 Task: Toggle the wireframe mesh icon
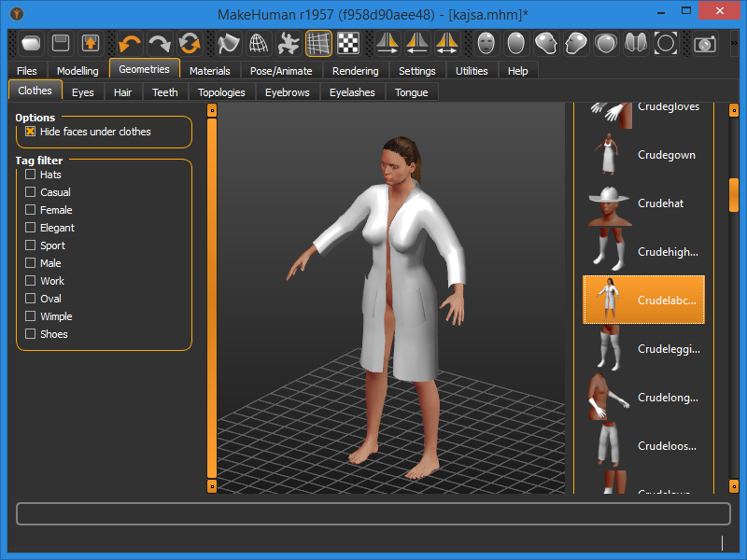coord(259,43)
